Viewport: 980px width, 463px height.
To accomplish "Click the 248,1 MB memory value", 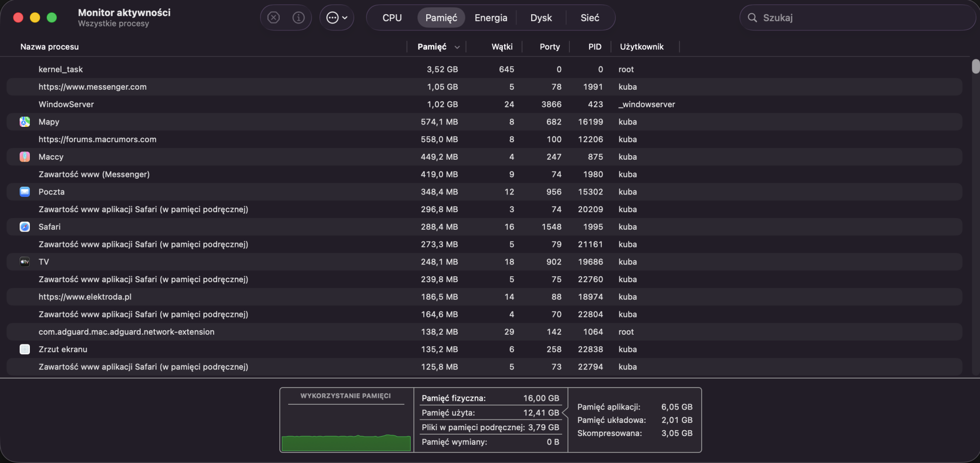I will pyautogui.click(x=439, y=262).
